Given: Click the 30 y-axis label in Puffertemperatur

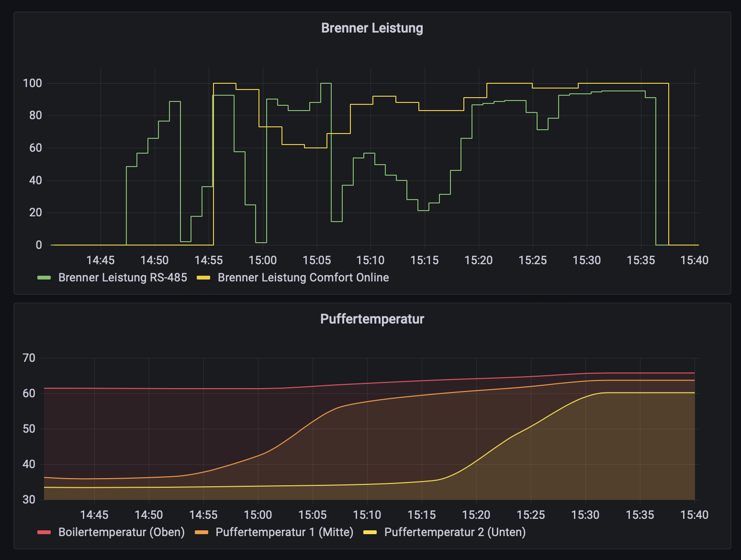Looking at the screenshot, I should [x=29, y=500].
